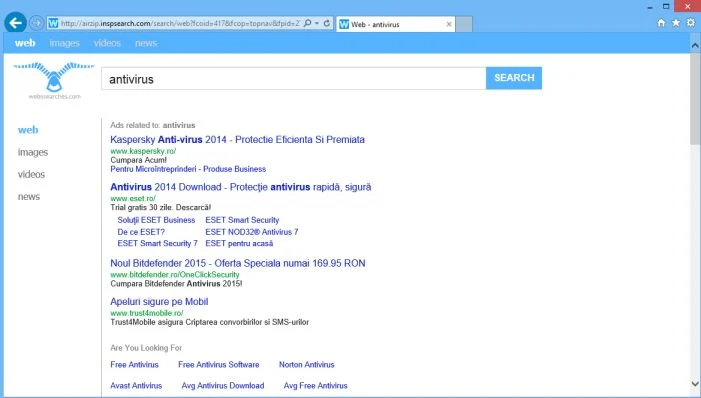
Task: Click the vertical scrollbar thumb
Action: 695,99
